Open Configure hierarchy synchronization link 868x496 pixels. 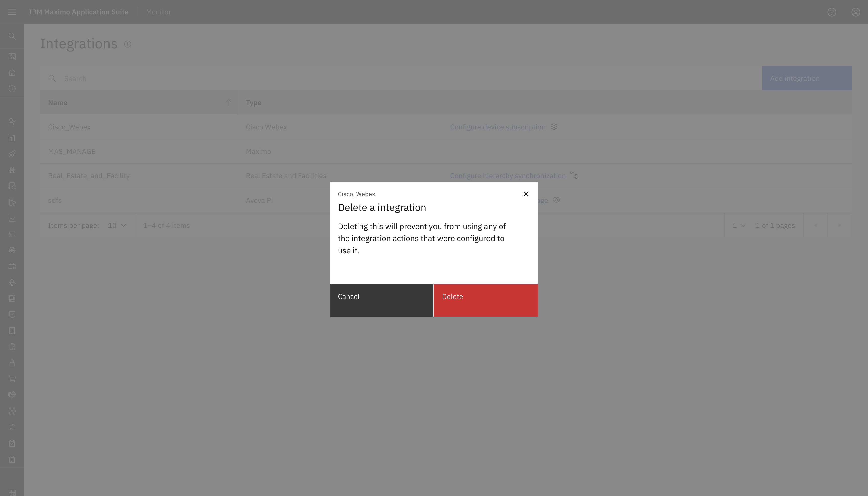[x=508, y=175]
